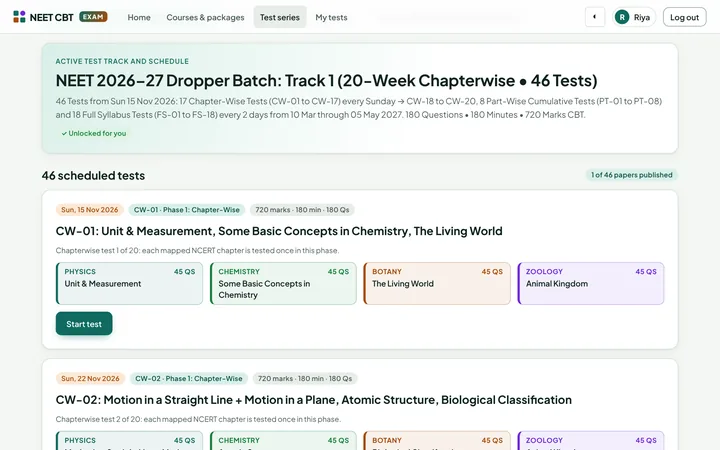Click the PHYSICS label in the CW-02 card
The height and width of the screenshot is (450, 720).
pyautogui.click(x=80, y=440)
